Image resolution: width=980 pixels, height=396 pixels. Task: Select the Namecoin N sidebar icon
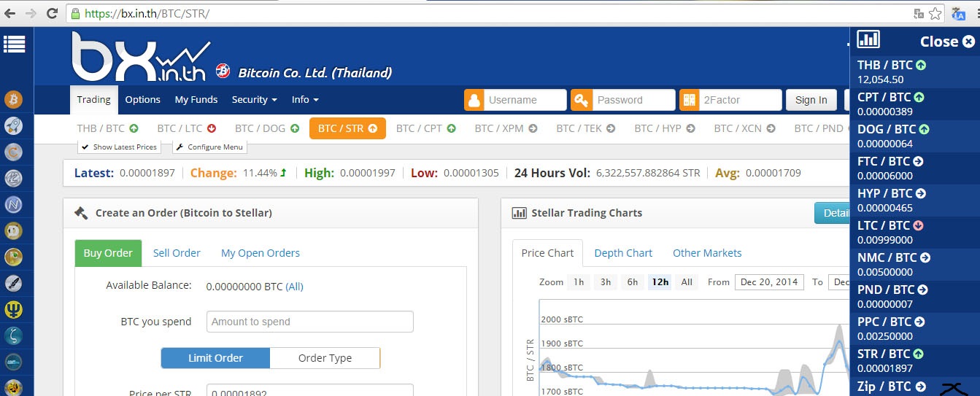[14, 204]
